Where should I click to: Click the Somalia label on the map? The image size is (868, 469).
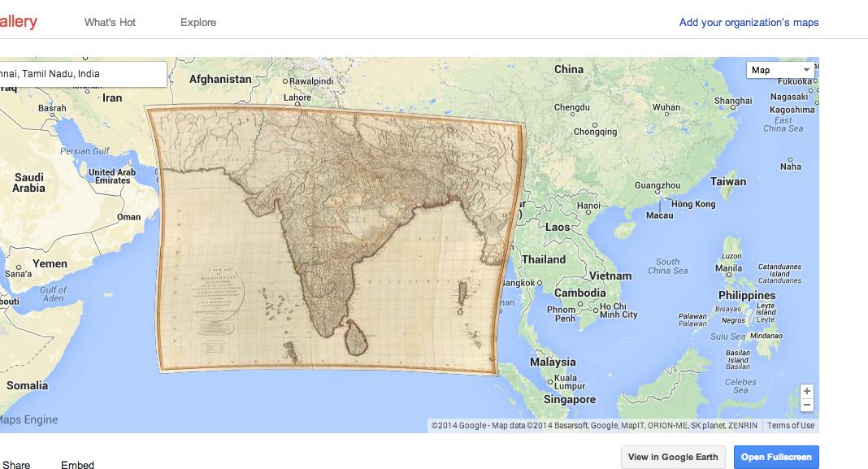(27, 385)
